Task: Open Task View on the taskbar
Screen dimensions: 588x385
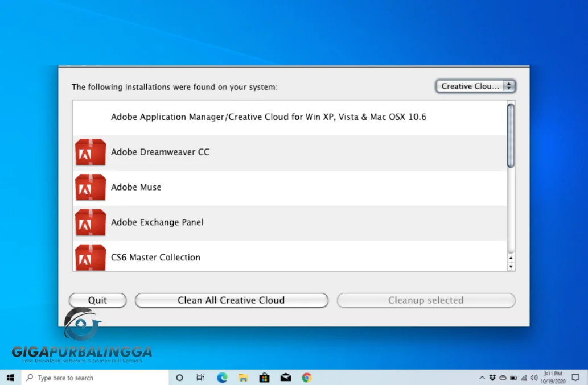Action: 200,378
